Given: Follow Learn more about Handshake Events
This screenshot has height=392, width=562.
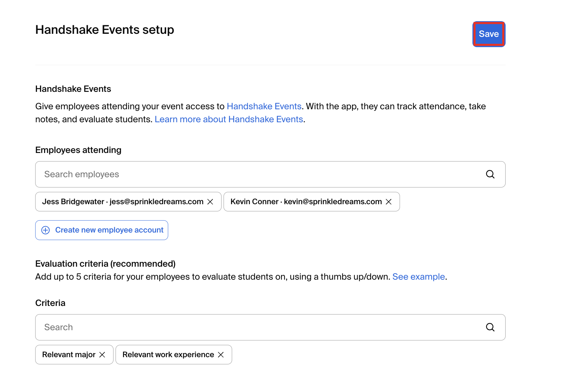Looking at the screenshot, I should (x=229, y=119).
